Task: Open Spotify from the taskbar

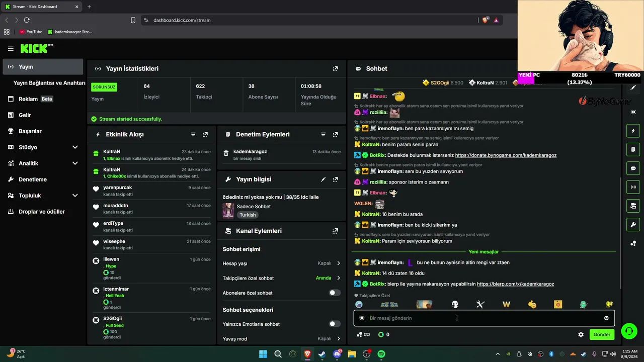Action: (x=381, y=354)
